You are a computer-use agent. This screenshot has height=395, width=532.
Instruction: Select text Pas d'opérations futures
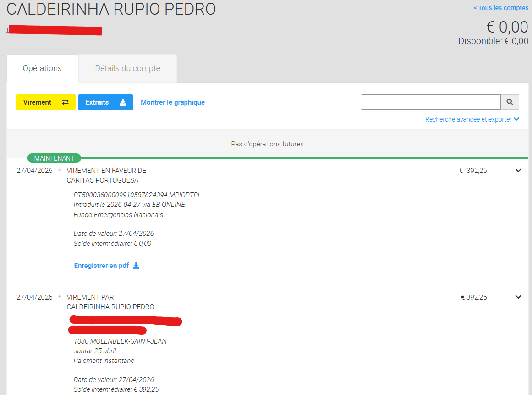click(267, 144)
